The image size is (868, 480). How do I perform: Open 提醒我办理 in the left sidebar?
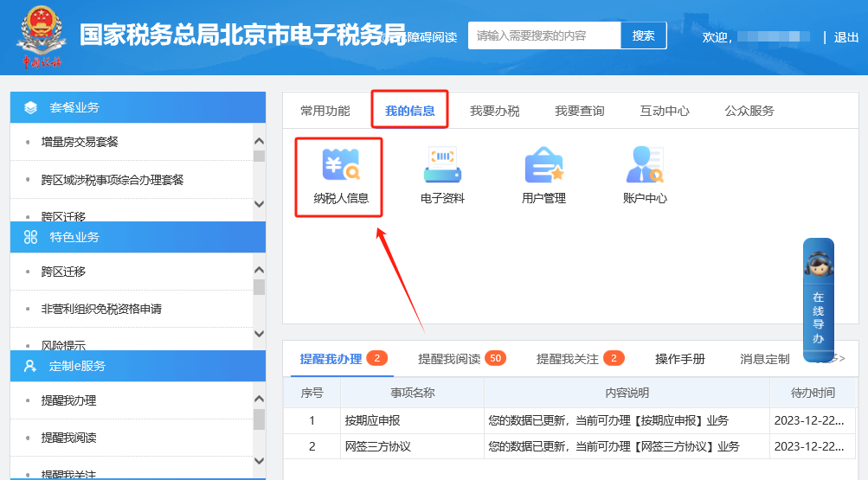[68, 400]
